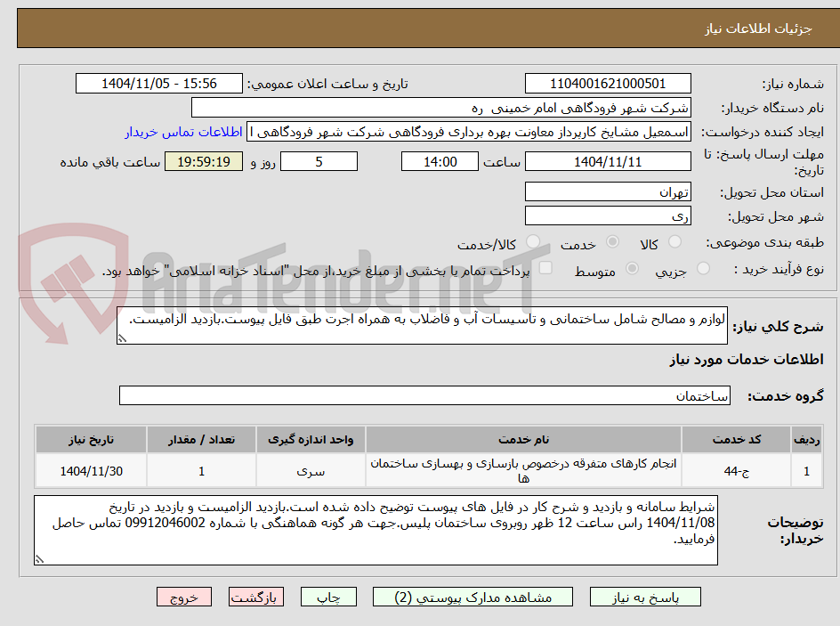
Task: Click the ساعت باقی مانده label
Action: [x=109, y=162]
